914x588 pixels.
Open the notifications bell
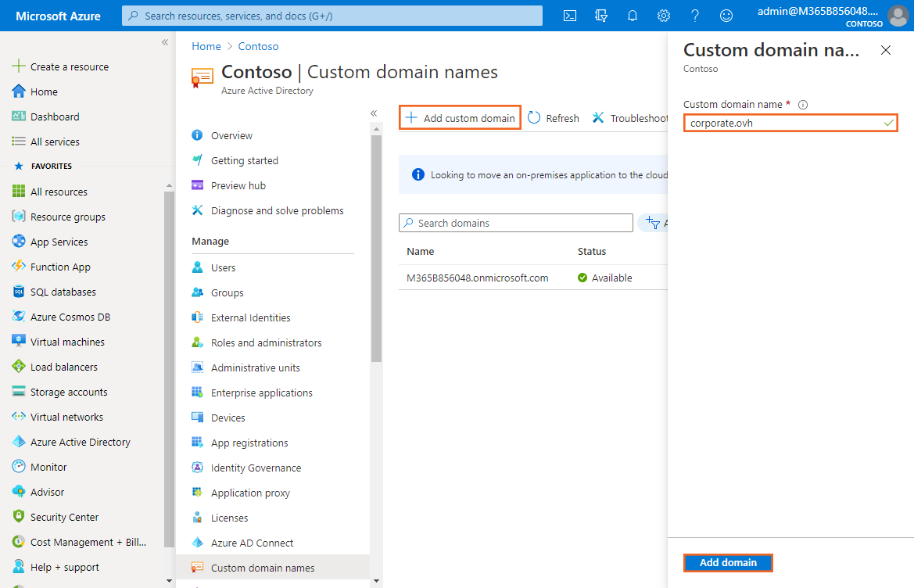(x=633, y=16)
